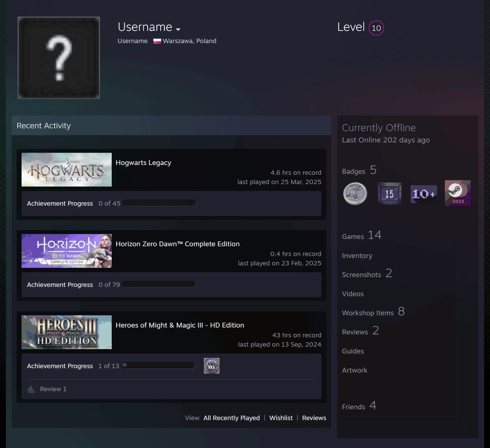The width and height of the screenshot is (490, 448).
Task: Click the Poland flag icon
Action: click(157, 41)
